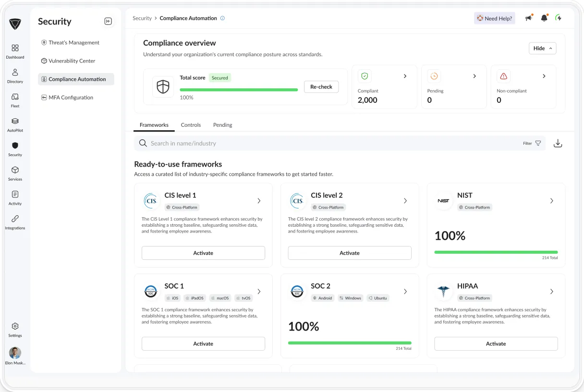Open the Pending tab
The image size is (584, 392).
(x=222, y=124)
